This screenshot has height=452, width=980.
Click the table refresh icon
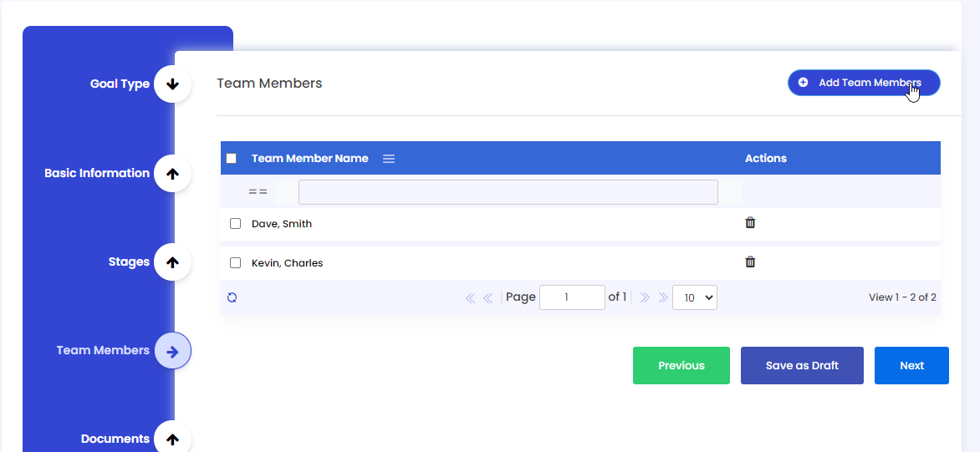pyautogui.click(x=232, y=297)
